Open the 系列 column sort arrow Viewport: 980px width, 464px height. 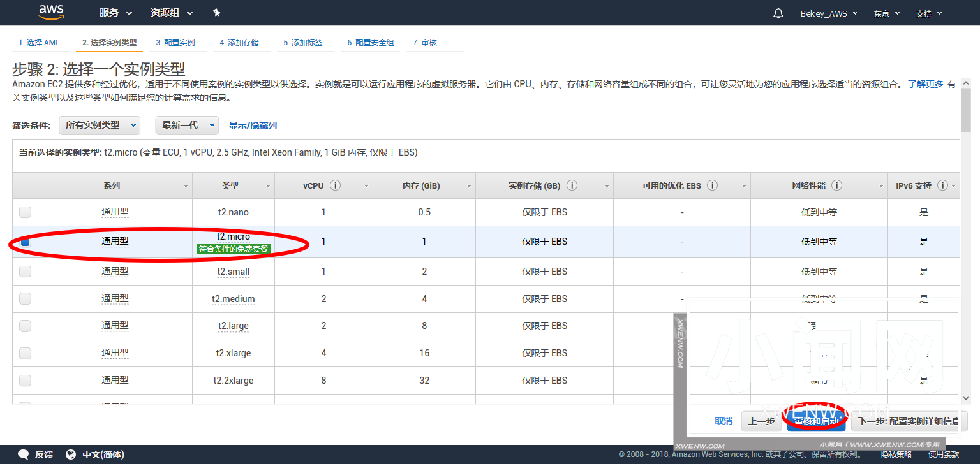point(186,186)
